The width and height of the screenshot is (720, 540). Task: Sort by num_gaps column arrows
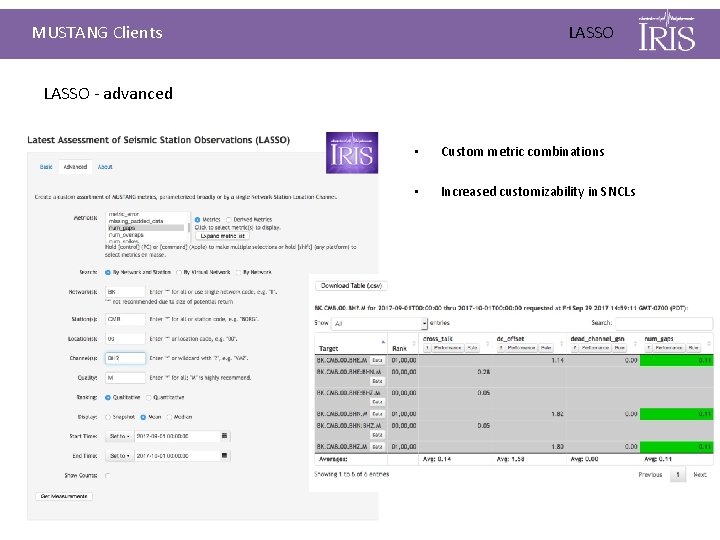tap(709, 343)
